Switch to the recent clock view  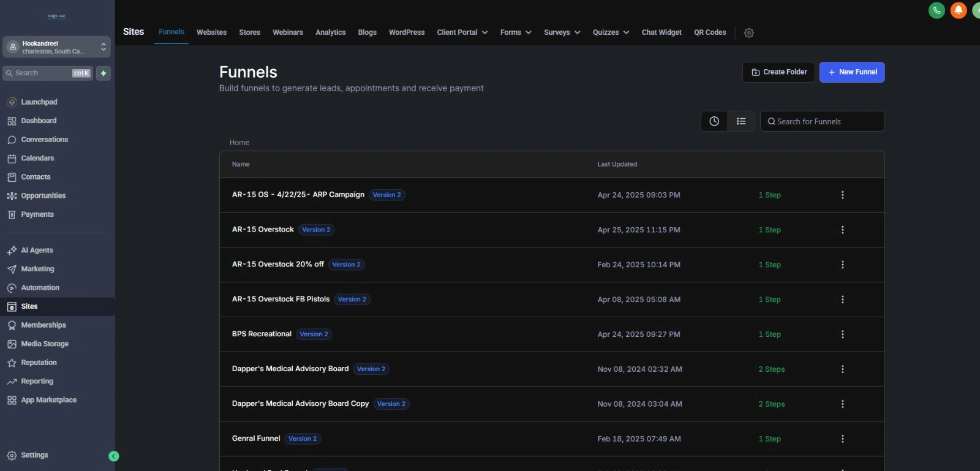(x=714, y=121)
